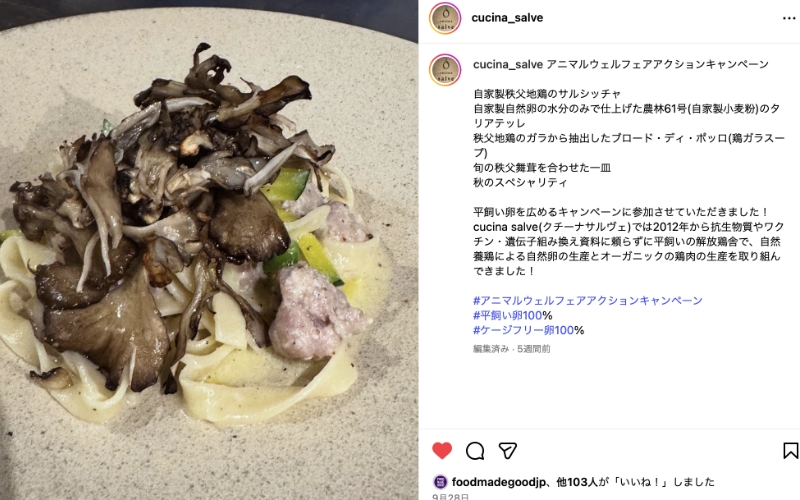Open cucina_salve avatar in post header
Screen dimensions: 800x500
[445, 18]
